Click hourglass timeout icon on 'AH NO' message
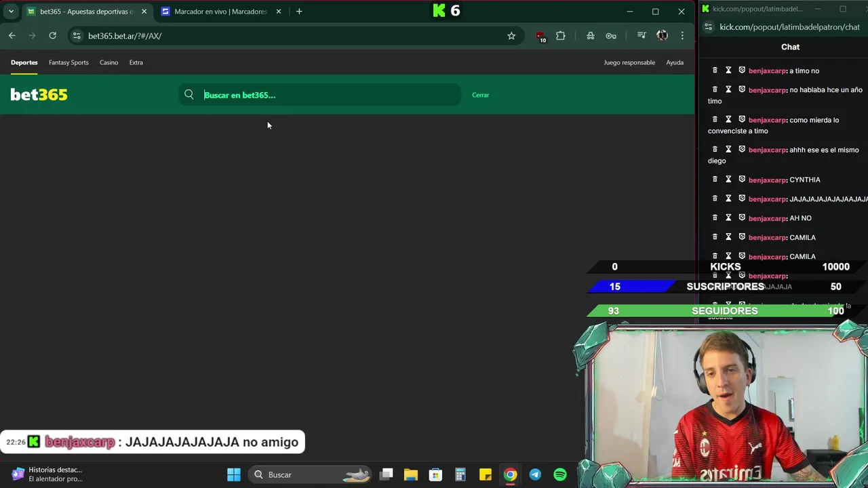868x488 pixels. pos(728,218)
